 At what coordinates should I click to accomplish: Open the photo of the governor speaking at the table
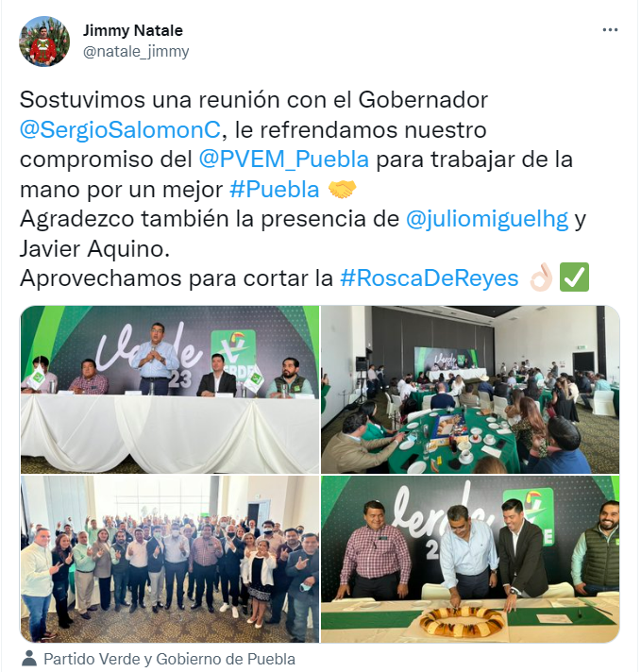coord(170,390)
